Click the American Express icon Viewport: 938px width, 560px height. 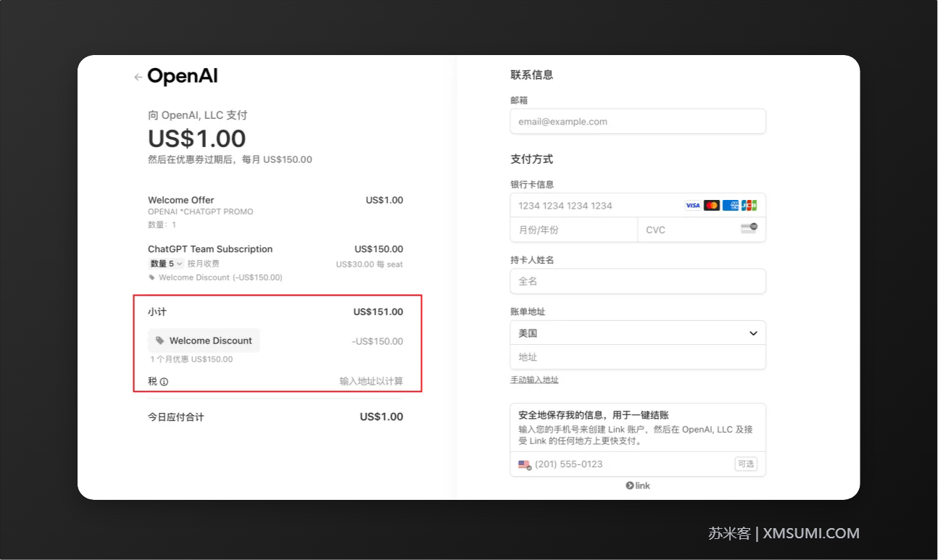[x=730, y=206]
